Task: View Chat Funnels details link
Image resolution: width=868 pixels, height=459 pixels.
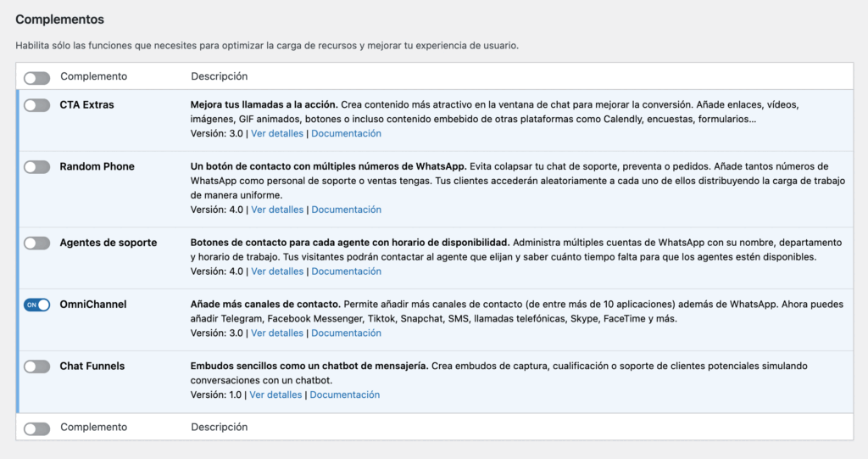Action: (275, 395)
